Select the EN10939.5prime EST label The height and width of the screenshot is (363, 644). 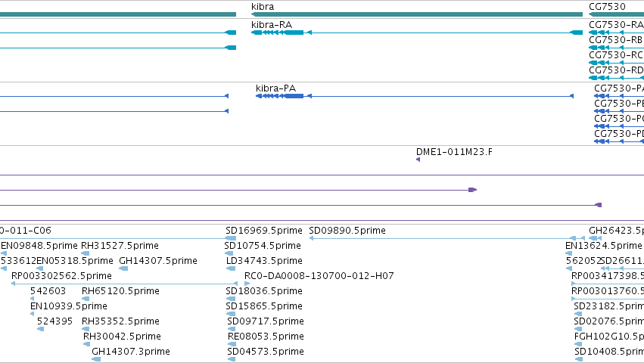(x=69, y=306)
